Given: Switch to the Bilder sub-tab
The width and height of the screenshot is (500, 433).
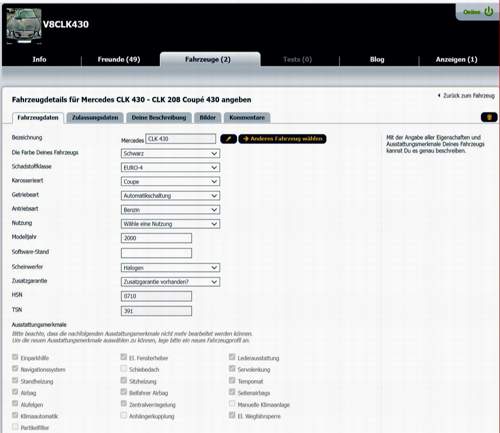Looking at the screenshot, I should (x=207, y=118).
